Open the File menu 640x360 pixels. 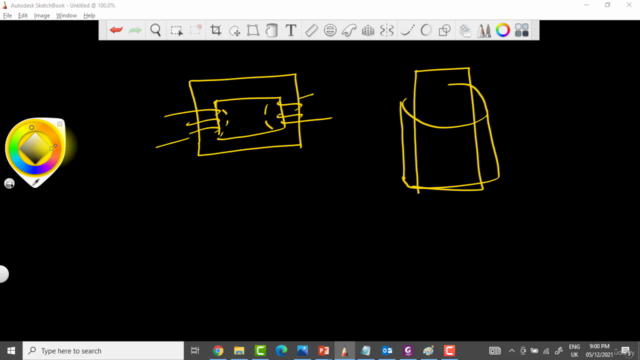(x=7, y=16)
